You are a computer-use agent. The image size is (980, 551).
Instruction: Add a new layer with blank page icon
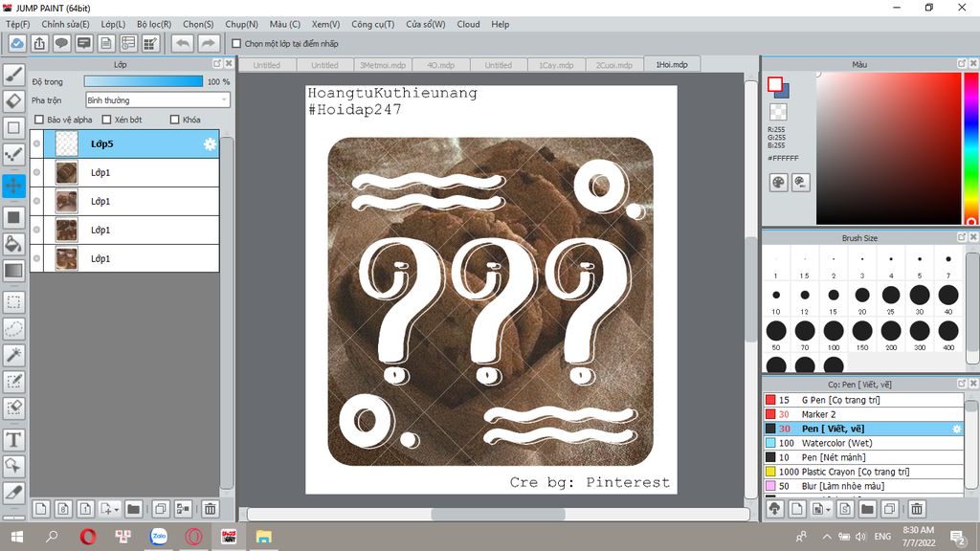coord(40,509)
